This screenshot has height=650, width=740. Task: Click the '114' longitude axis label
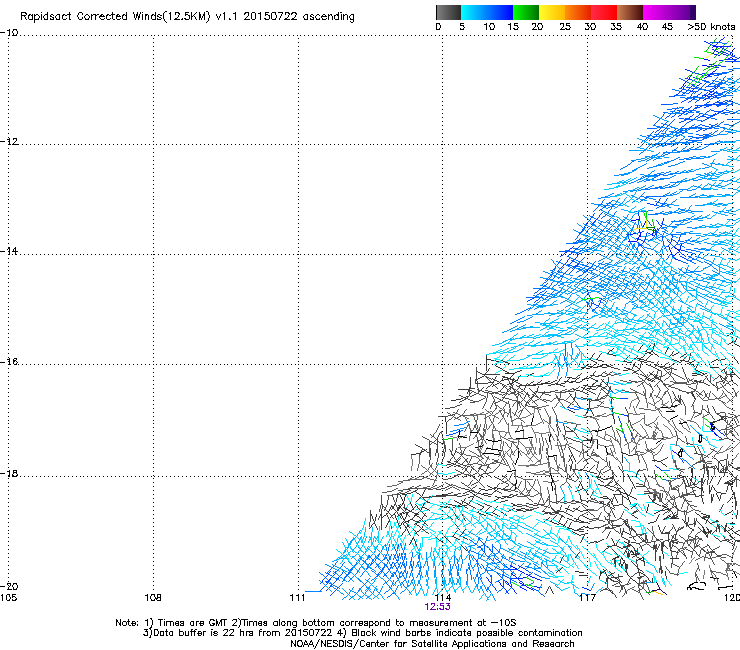click(443, 598)
